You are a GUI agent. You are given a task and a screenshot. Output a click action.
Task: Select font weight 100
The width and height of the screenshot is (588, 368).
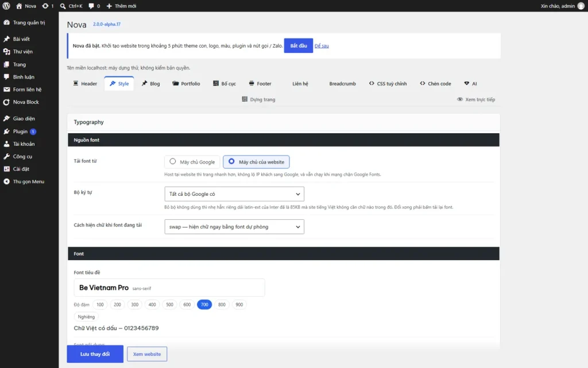100,305
